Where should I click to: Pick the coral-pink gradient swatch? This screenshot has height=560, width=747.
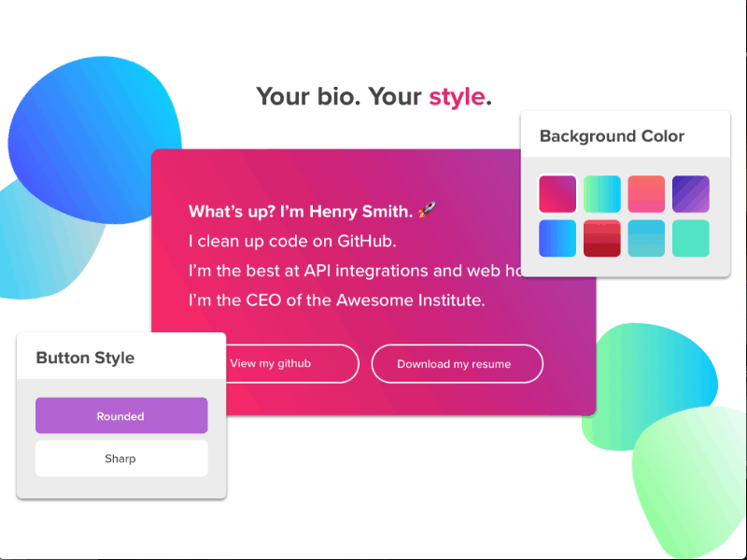point(646,194)
